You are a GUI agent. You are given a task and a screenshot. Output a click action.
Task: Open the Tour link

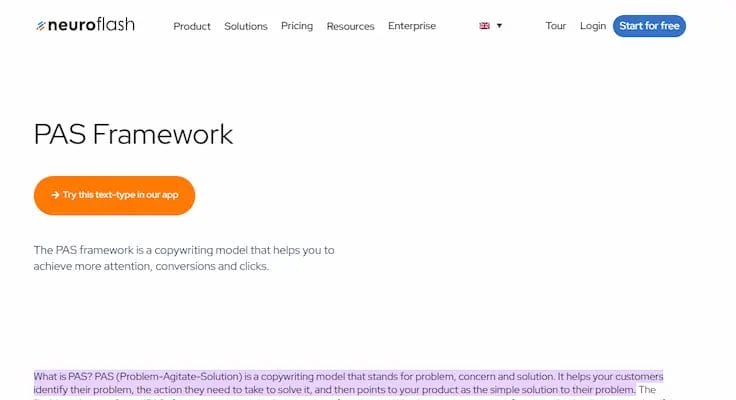click(x=556, y=26)
